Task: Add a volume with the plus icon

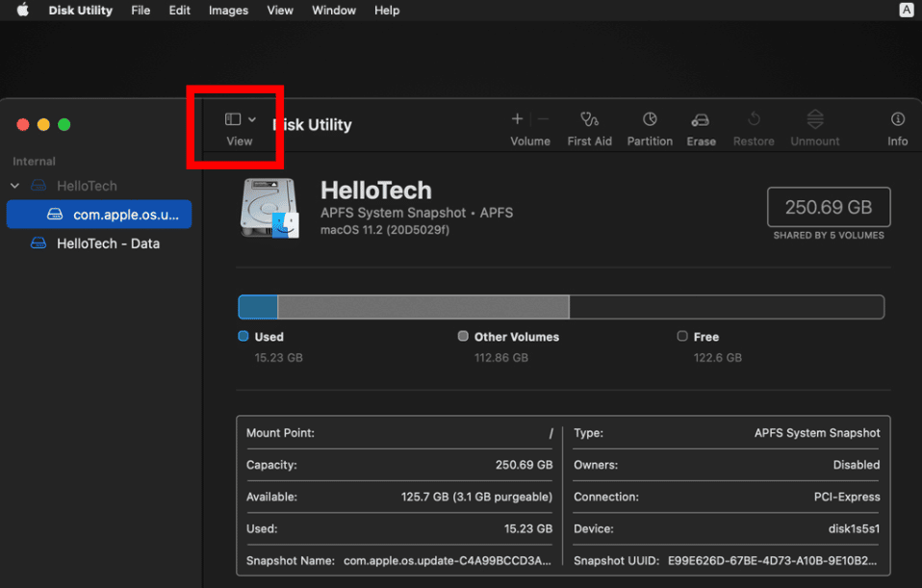Action: [x=517, y=119]
